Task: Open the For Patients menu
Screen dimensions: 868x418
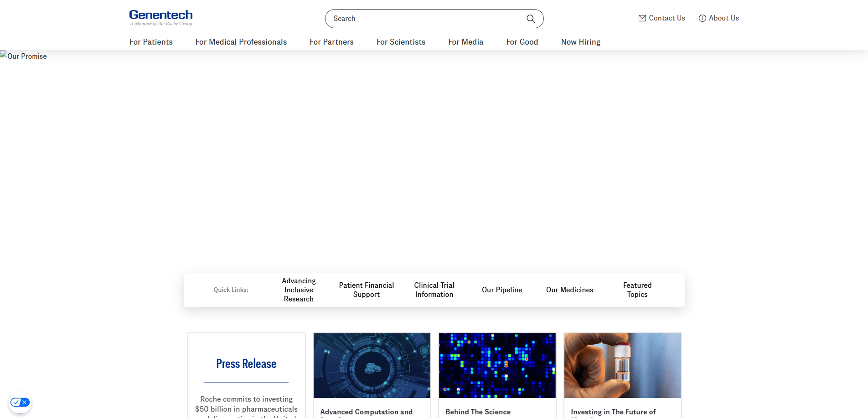Action: tap(151, 42)
